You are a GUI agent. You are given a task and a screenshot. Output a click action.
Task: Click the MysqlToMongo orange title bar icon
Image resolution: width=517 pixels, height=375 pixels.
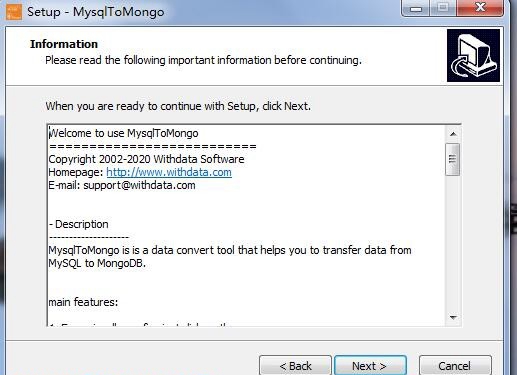[x=14, y=12]
